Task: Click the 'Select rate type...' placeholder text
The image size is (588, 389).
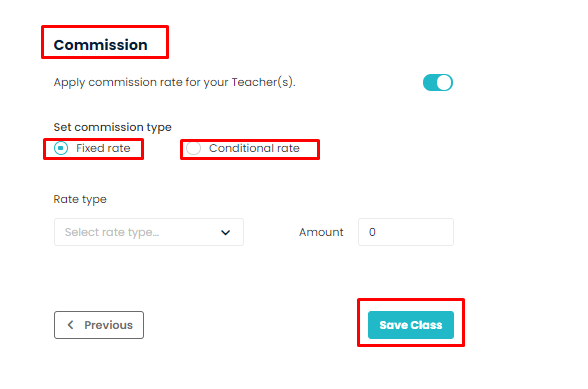Action: point(112,232)
